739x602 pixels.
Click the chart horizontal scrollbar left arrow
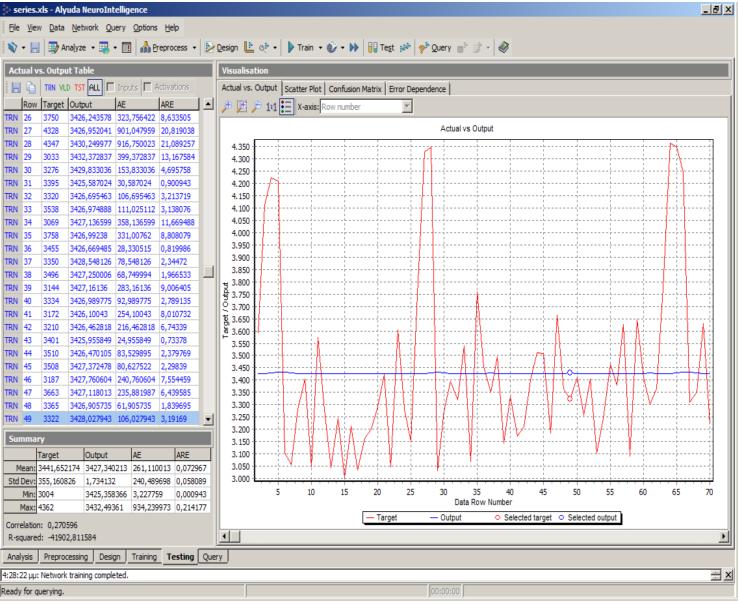(224, 536)
